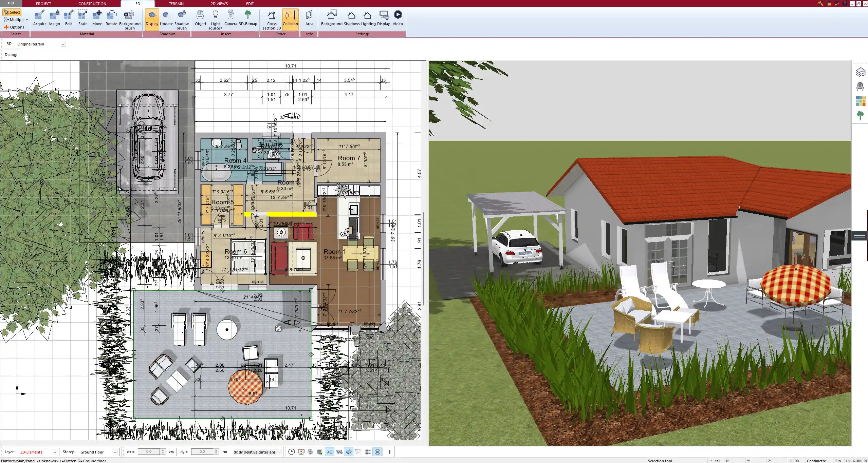Open the layers panel in right sidebar
Image resolution: width=868 pixels, height=463 pixels.
pos(860,72)
